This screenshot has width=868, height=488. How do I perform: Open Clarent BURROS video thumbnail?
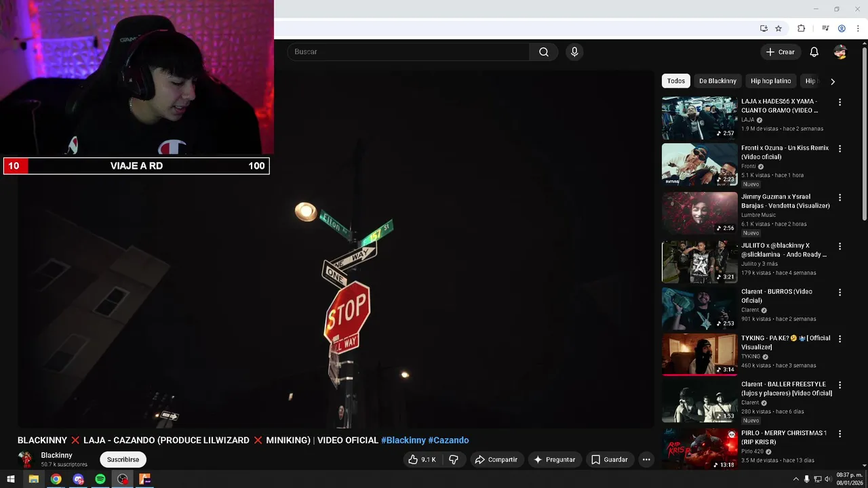tap(699, 308)
